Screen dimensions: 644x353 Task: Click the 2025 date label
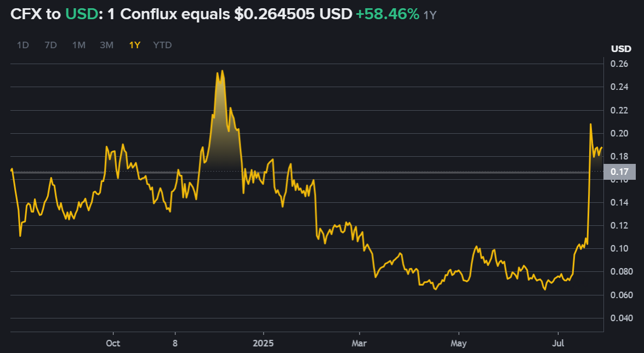[x=263, y=343]
